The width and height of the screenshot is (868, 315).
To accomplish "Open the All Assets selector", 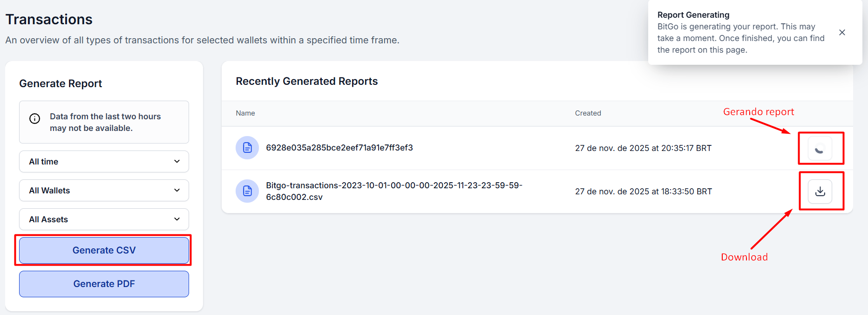I will (x=104, y=219).
